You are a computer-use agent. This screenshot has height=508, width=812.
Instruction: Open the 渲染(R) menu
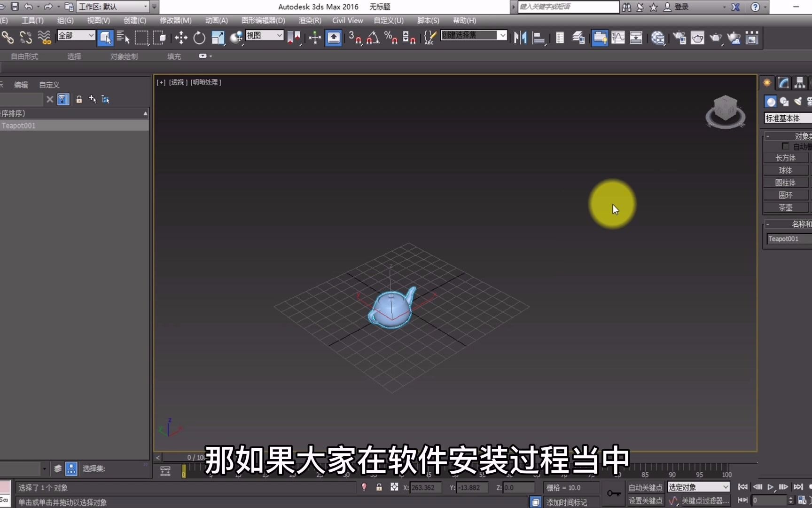tap(309, 20)
